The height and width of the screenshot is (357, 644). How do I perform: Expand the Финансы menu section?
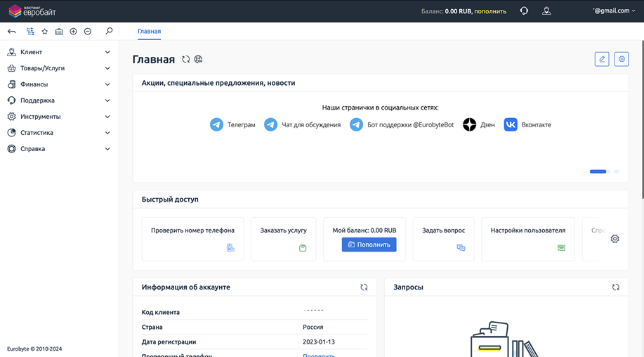point(59,84)
